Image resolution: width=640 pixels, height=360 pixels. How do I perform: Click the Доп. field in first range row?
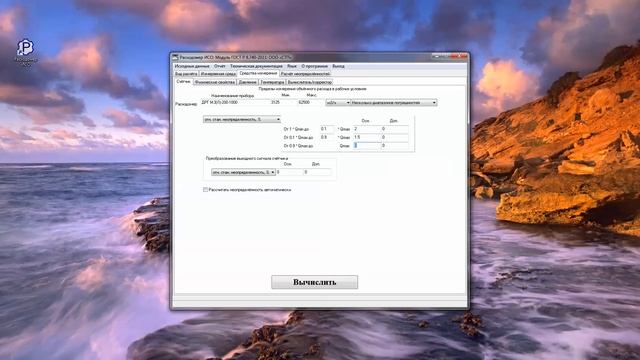pos(395,129)
